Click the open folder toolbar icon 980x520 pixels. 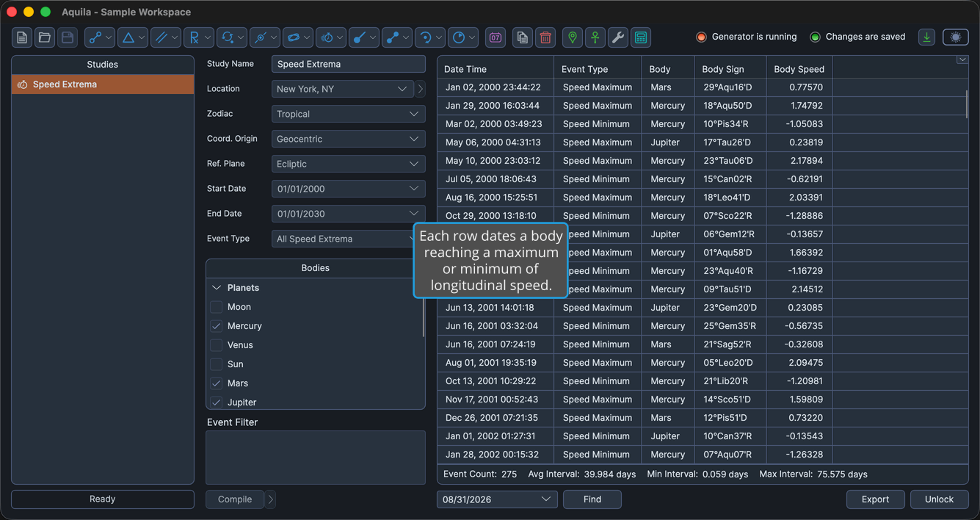coord(45,37)
